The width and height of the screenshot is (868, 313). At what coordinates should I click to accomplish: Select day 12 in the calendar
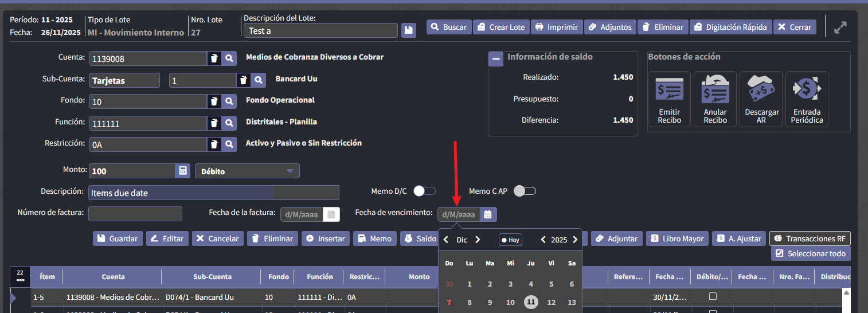(551, 302)
